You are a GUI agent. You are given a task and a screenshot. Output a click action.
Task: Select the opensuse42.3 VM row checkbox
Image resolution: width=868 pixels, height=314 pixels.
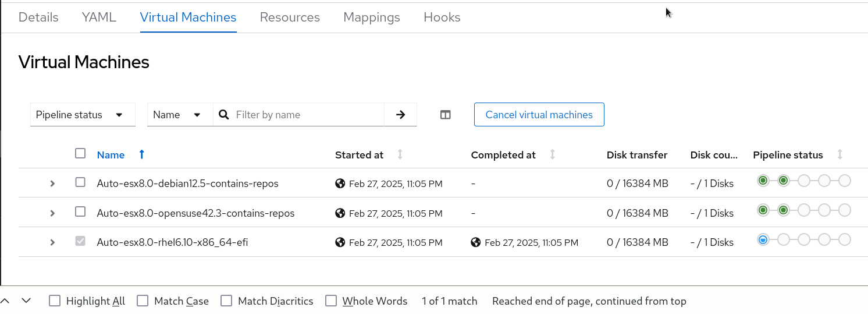click(x=80, y=211)
